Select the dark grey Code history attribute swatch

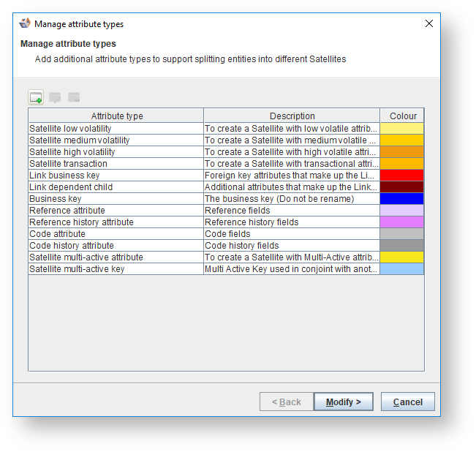[x=401, y=245]
